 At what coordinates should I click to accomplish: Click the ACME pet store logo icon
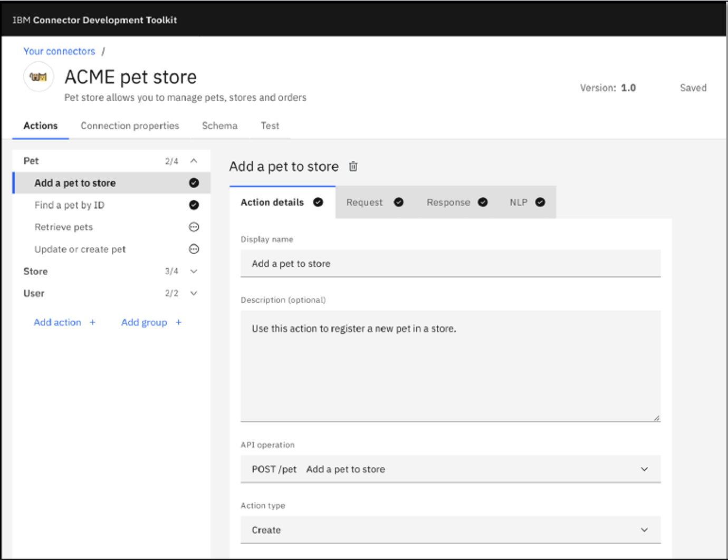39,77
